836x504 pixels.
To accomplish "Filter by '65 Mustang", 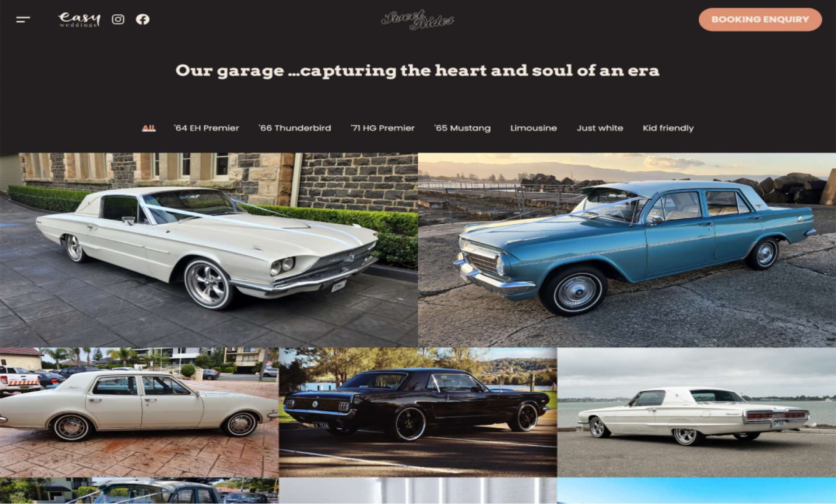I will coord(462,128).
